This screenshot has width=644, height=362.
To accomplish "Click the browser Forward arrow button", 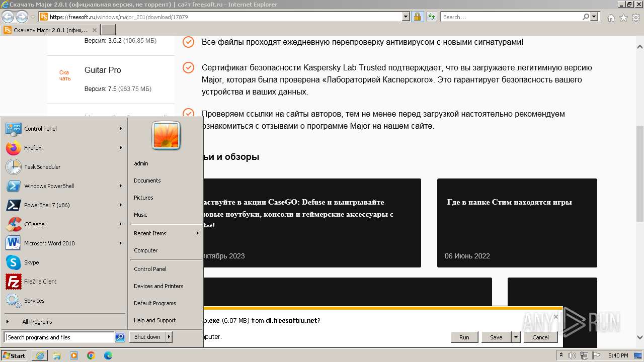I will point(22,17).
